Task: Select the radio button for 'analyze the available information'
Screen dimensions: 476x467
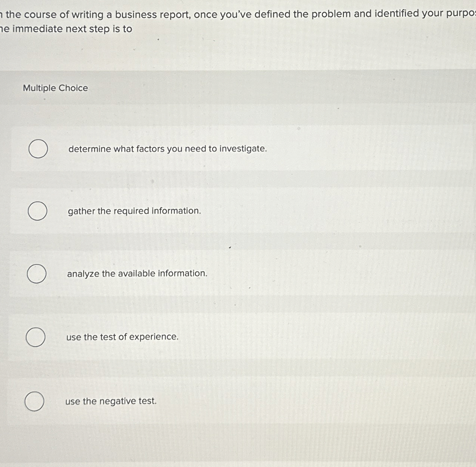Action: [37, 273]
